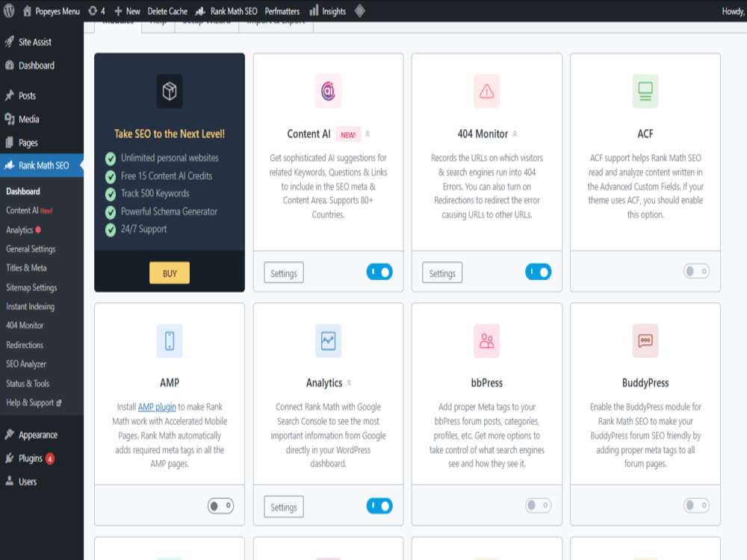Click the Users person icon
The height and width of the screenshot is (560, 747).
9,481
